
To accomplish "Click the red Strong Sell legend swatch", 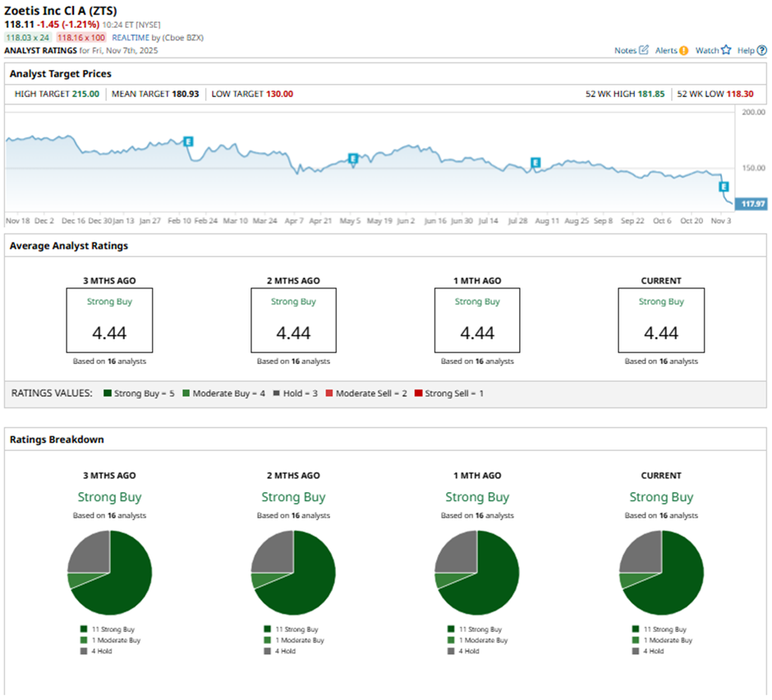I will pyautogui.click(x=419, y=393).
